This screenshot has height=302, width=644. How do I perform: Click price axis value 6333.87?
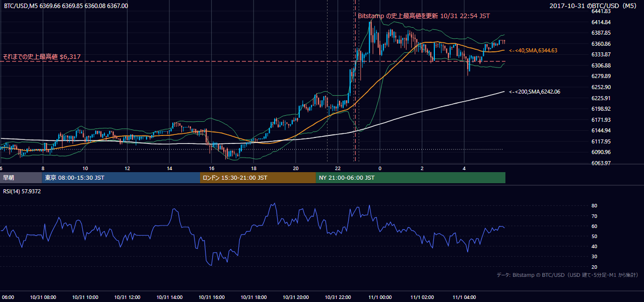click(601, 54)
